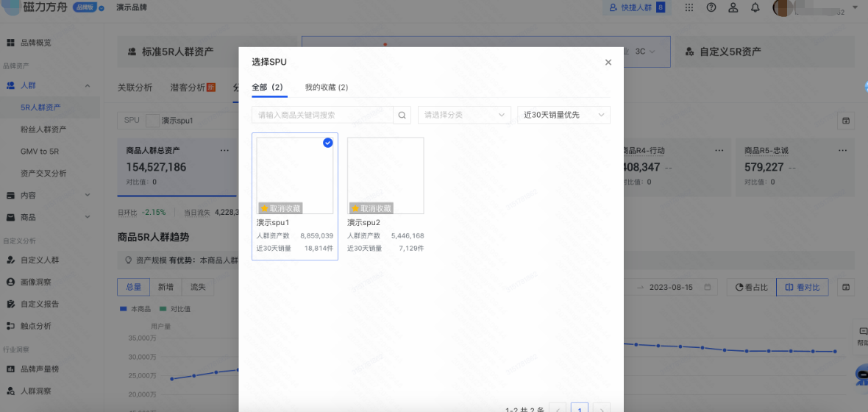
Task: Click the previous page arrow
Action: [558, 408]
